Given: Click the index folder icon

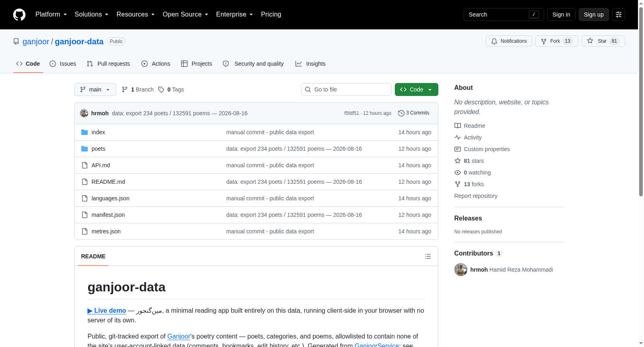Looking at the screenshot, I should pyautogui.click(x=85, y=132).
